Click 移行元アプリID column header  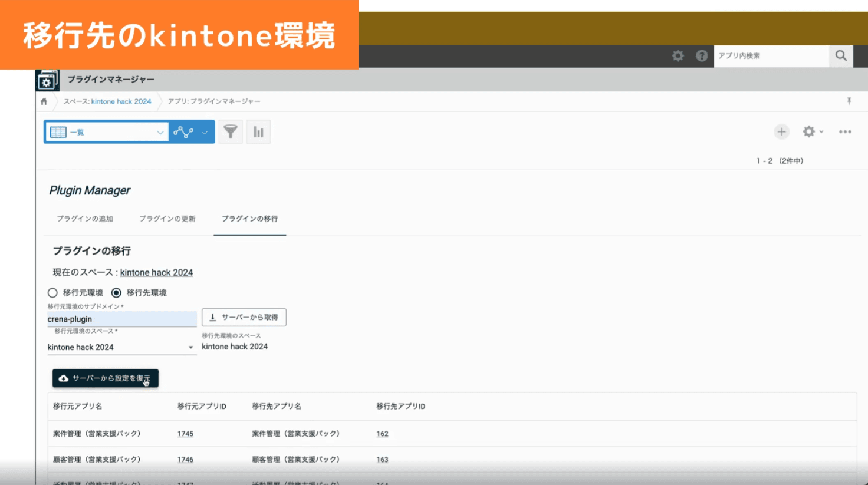pos(202,406)
